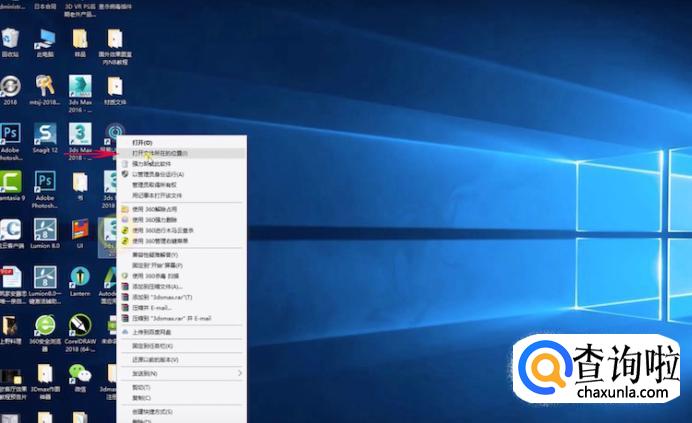Select the 3ds Max 2018 shortcut beside Snagit
Screen dimensions: 692x423
[80, 141]
